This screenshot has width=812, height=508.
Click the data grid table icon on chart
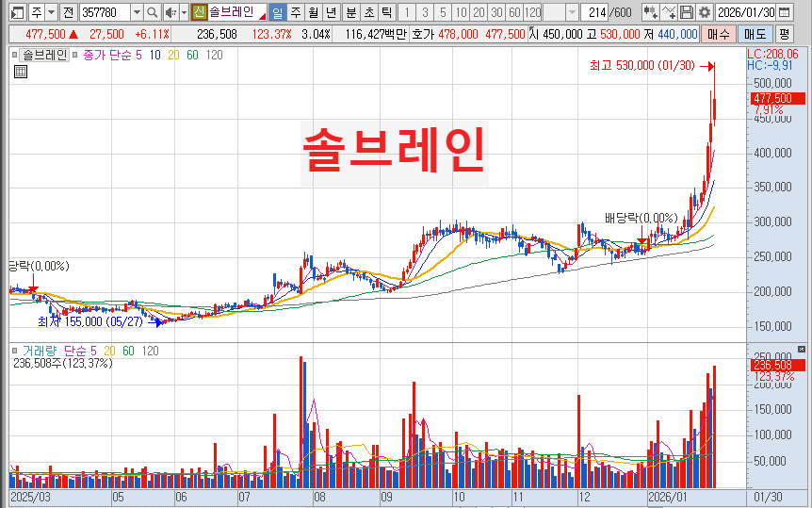click(x=21, y=72)
